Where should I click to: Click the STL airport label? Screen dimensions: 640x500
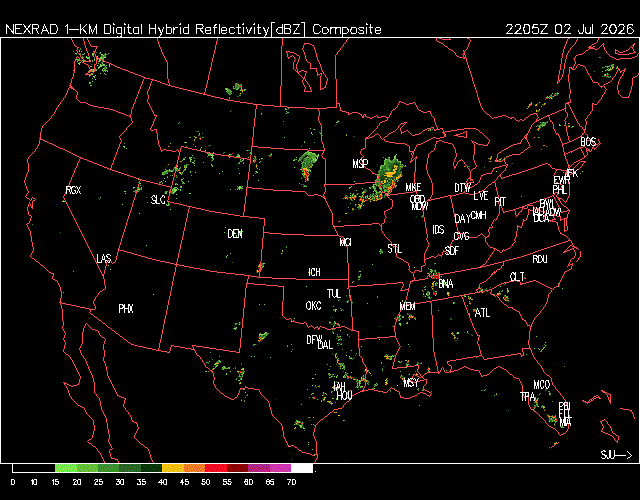coord(395,249)
